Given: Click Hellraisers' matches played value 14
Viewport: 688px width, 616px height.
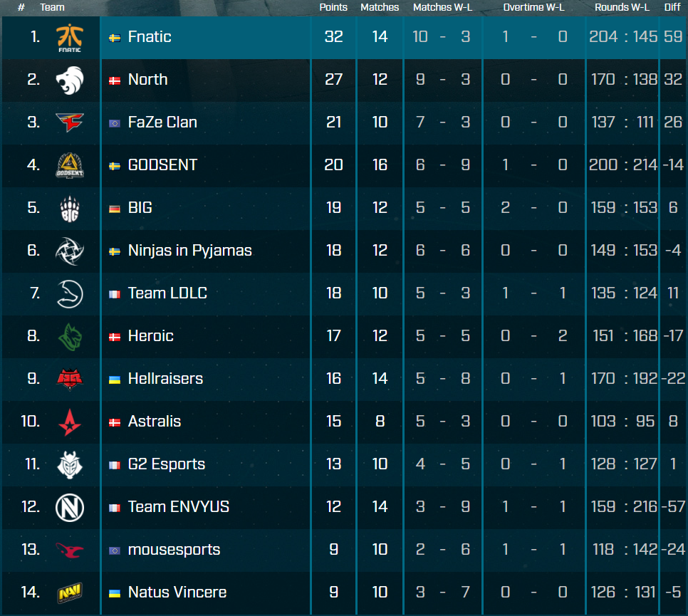Looking at the screenshot, I should pos(380,379).
